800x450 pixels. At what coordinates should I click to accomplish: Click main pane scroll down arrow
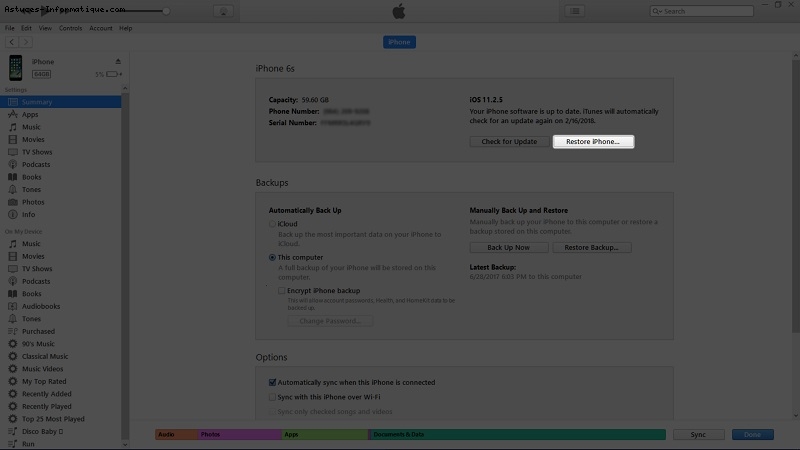tap(795, 416)
